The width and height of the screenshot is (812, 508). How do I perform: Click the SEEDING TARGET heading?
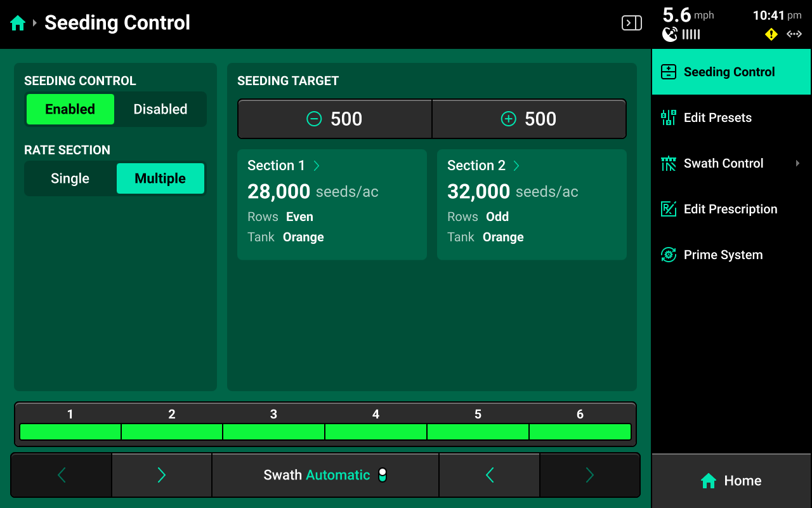(288, 81)
